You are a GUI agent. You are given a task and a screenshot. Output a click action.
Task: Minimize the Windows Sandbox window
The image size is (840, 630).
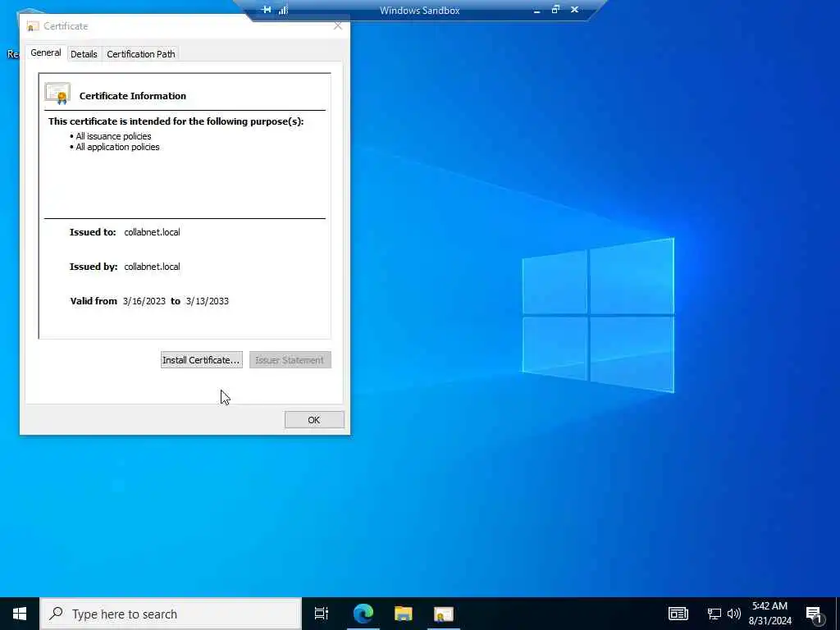[536, 10]
